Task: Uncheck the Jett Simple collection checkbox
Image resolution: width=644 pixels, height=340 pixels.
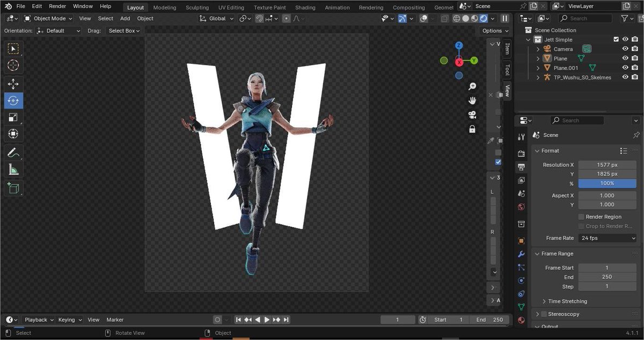Action: tap(615, 39)
